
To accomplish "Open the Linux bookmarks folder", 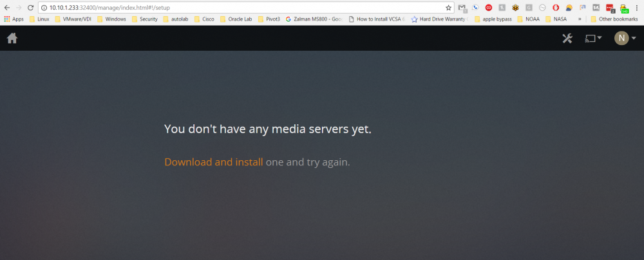I will [x=39, y=19].
